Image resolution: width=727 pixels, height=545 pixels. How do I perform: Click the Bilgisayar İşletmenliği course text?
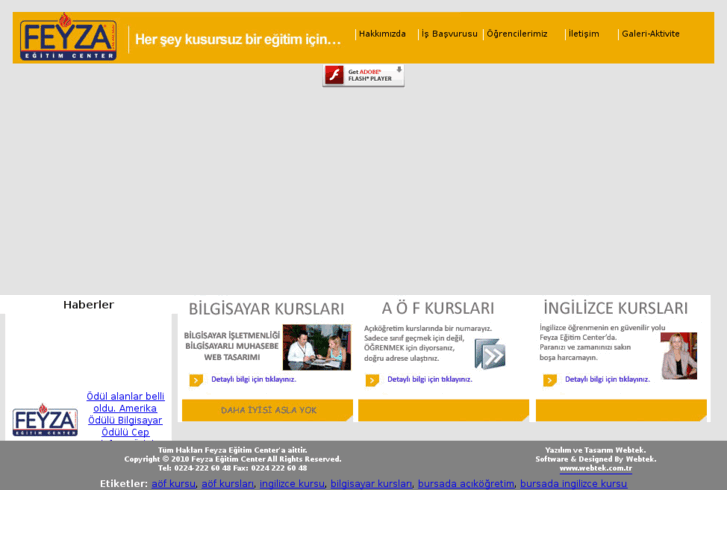[232, 335]
